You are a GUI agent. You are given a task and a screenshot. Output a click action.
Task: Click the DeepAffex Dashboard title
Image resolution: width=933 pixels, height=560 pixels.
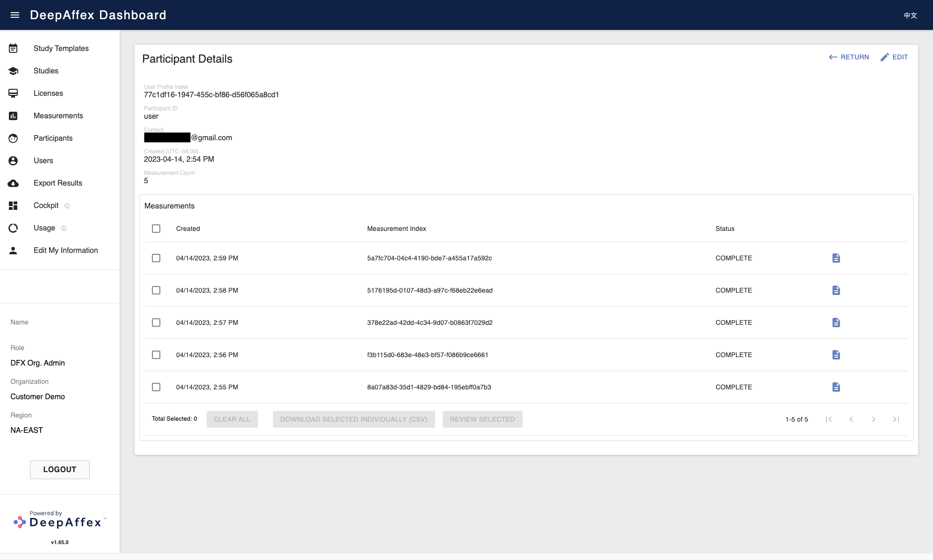(98, 15)
